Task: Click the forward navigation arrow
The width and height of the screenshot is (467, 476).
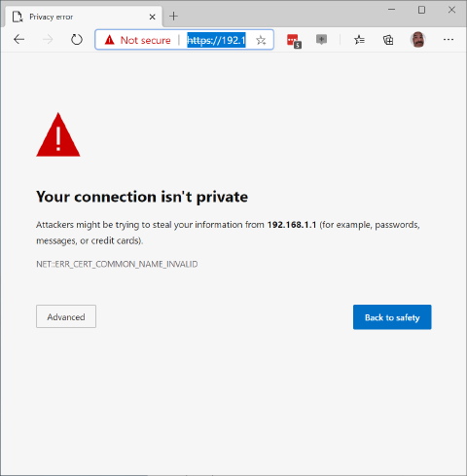Action: click(x=48, y=40)
